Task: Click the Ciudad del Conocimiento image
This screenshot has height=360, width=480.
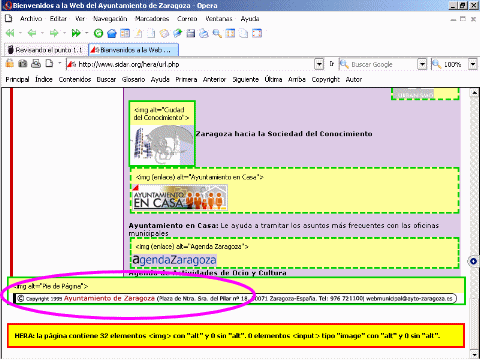Action: point(162,145)
